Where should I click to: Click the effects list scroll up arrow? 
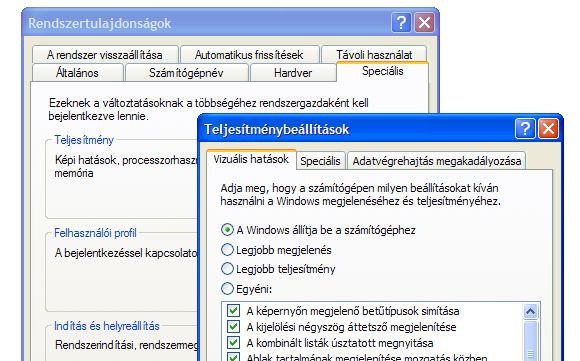(x=530, y=311)
